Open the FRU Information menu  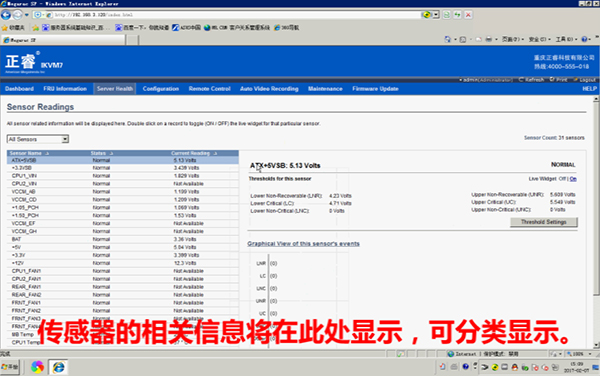click(65, 89)
